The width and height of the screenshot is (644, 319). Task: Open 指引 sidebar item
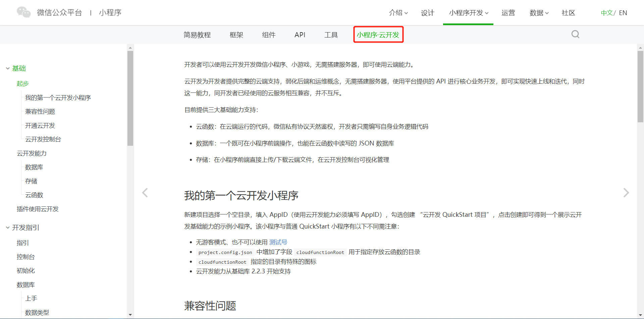pos(22,243)
